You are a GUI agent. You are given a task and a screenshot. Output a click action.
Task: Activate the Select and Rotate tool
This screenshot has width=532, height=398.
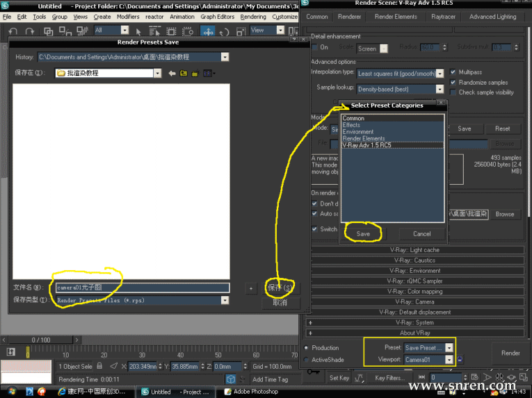(x=224, y=32)
